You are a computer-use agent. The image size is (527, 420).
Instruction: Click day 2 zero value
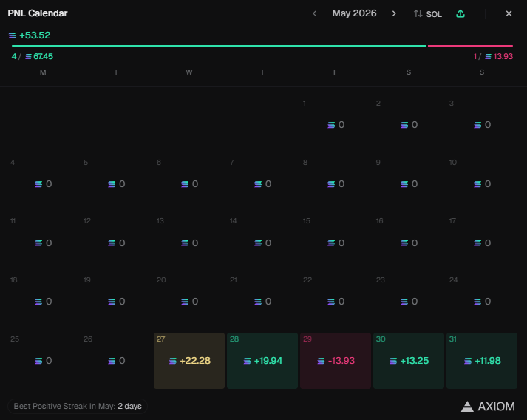point(415,125)
